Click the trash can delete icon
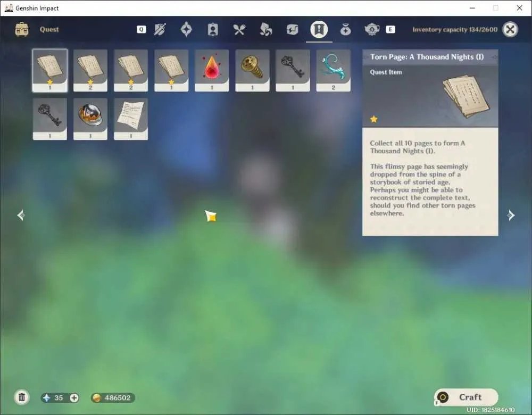Screen dimensions: 532x415 [x=22, y=397]
